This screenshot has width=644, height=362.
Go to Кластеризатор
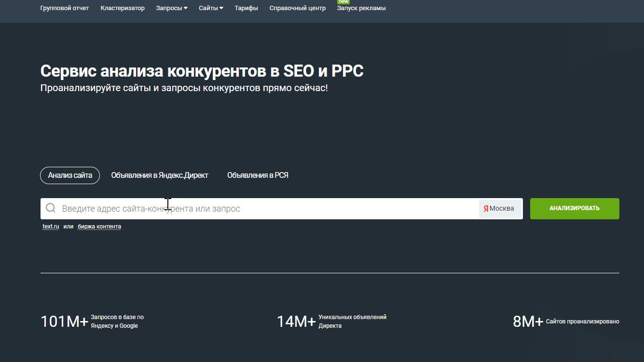click(123, 8)
